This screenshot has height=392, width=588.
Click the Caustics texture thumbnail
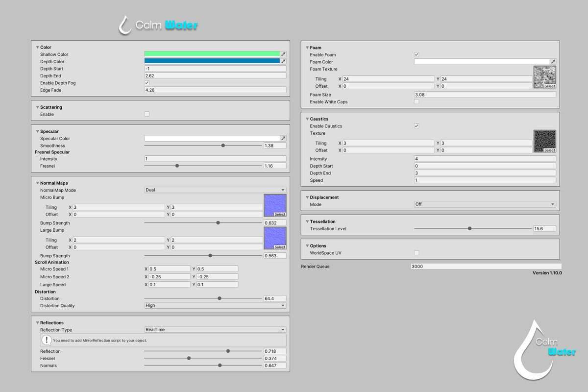click(545, 141)
